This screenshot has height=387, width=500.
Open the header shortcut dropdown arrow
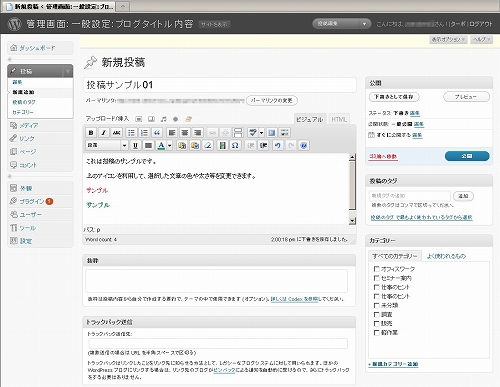coord(364,24)
